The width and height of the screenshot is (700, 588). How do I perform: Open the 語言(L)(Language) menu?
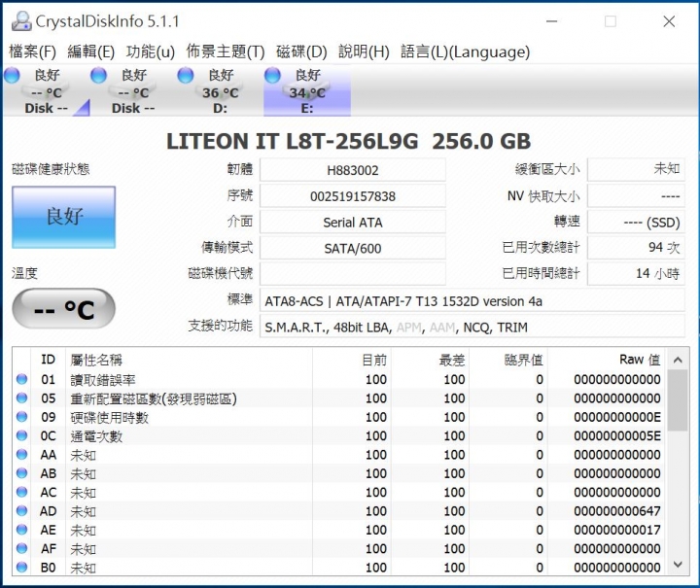[465, 52]
